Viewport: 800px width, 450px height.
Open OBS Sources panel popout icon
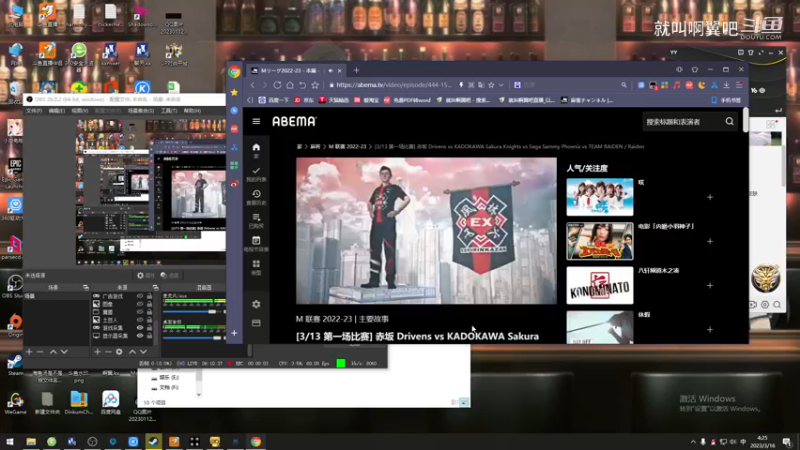[x=156, y=288]
